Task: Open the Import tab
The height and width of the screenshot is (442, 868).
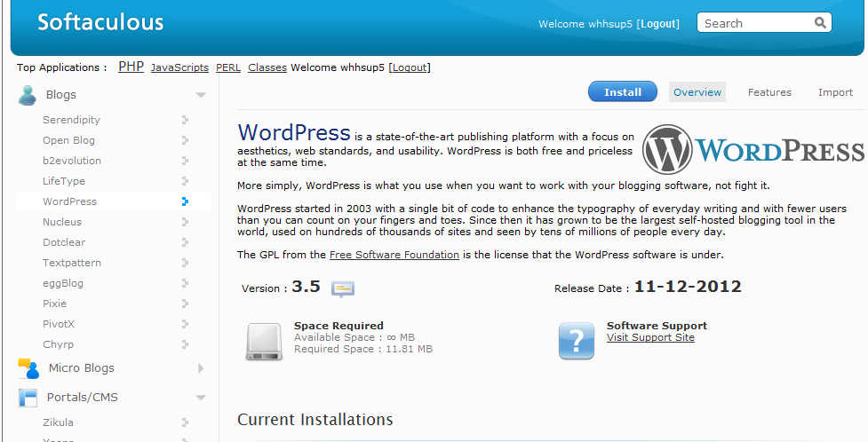Action: [835, 92]
